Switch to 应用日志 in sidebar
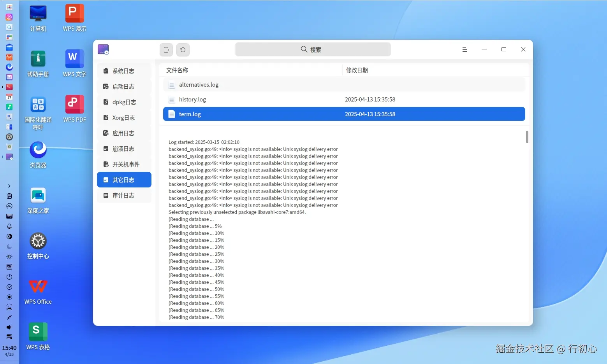Viewport: 607px width, 364px height. pos(124,133)
